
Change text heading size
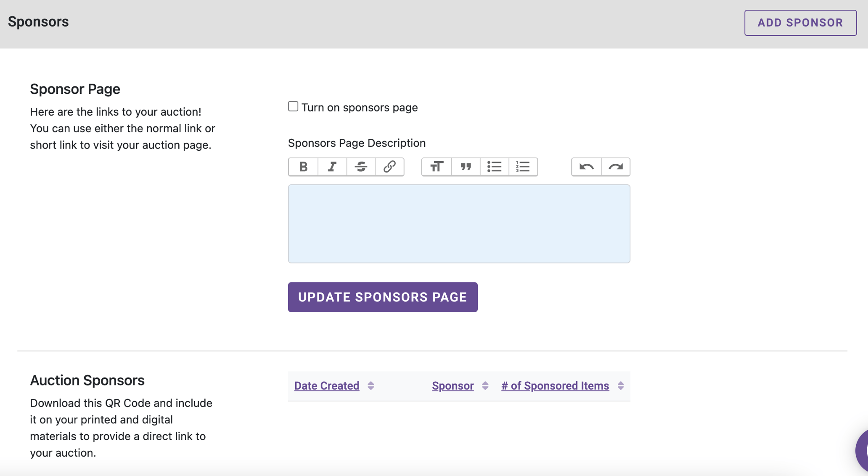437,167
